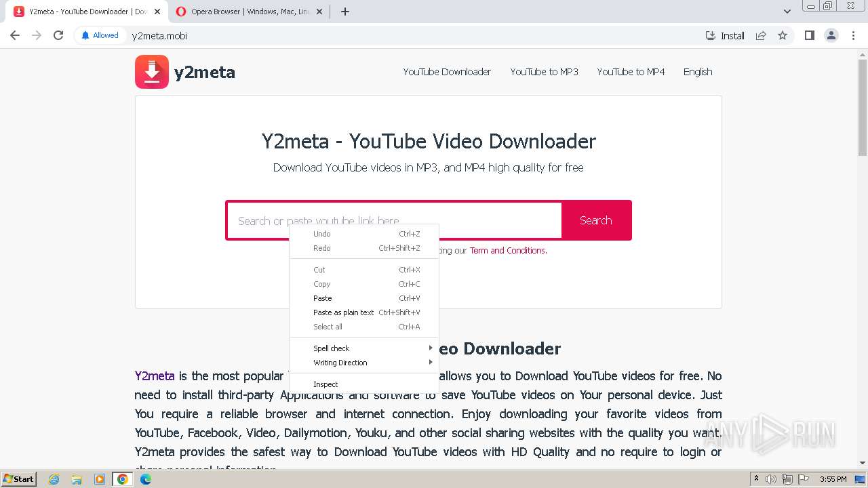The height and width of the screenshot is (488, 868).
Task: Click the y2meta download logo icon
Action: tap(152, 72)
